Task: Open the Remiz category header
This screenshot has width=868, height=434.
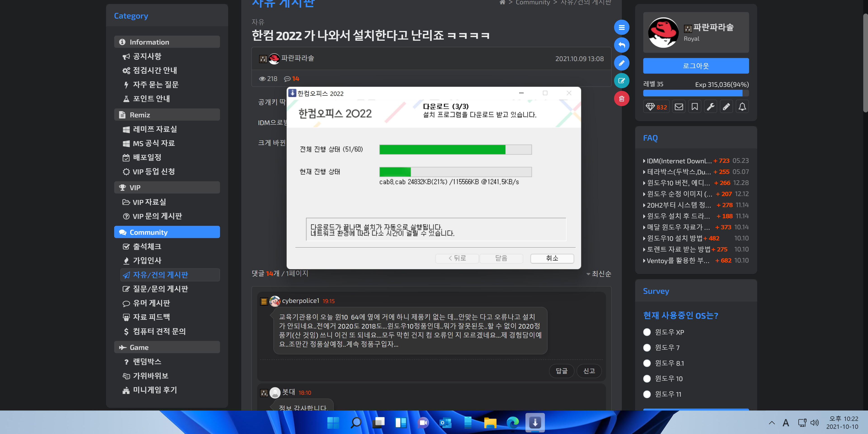Action: (167, 115)
